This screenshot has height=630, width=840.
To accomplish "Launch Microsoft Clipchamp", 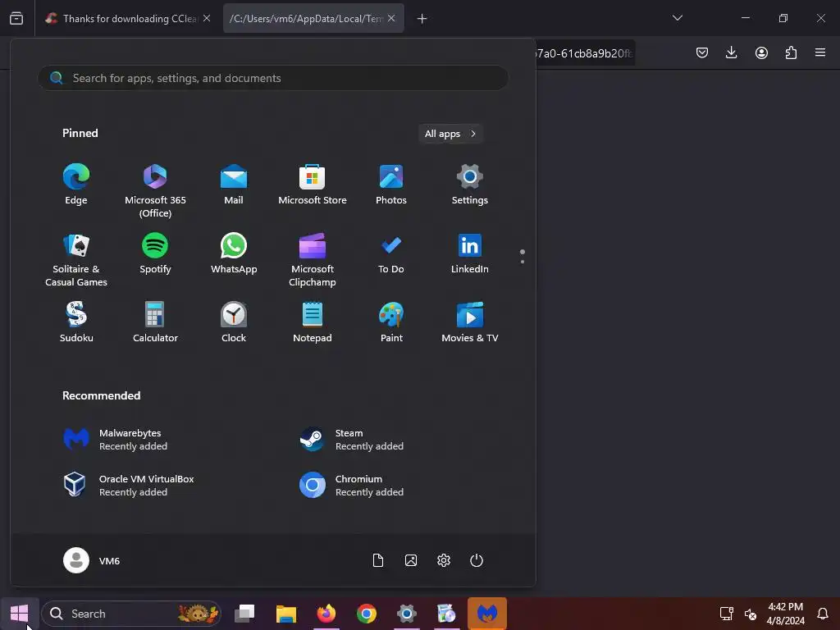I will click(x=313, y=260).
